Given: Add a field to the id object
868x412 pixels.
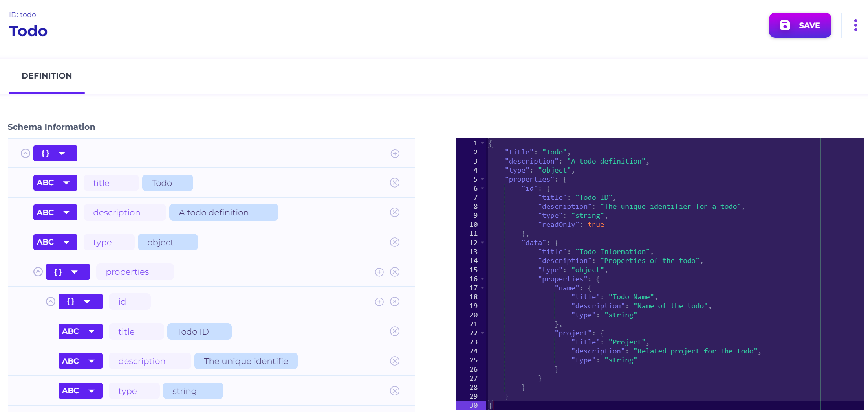Looking at the screenshot, I should pyautogui.click(x=379, y=302).
